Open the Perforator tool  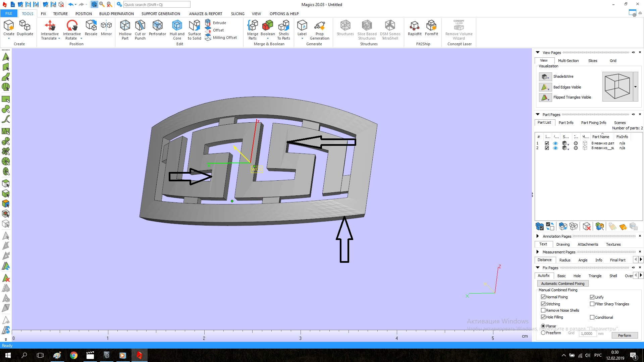coord(157,27)
